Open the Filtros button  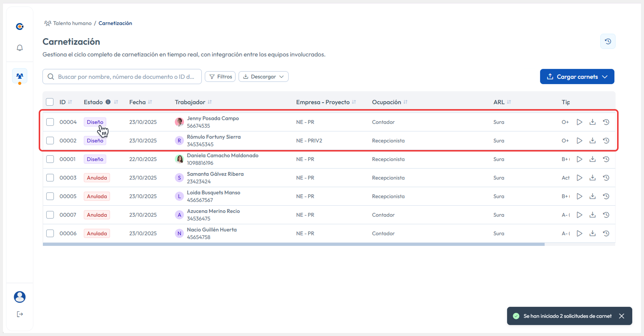pyautogui.click(x=220, y=77)
